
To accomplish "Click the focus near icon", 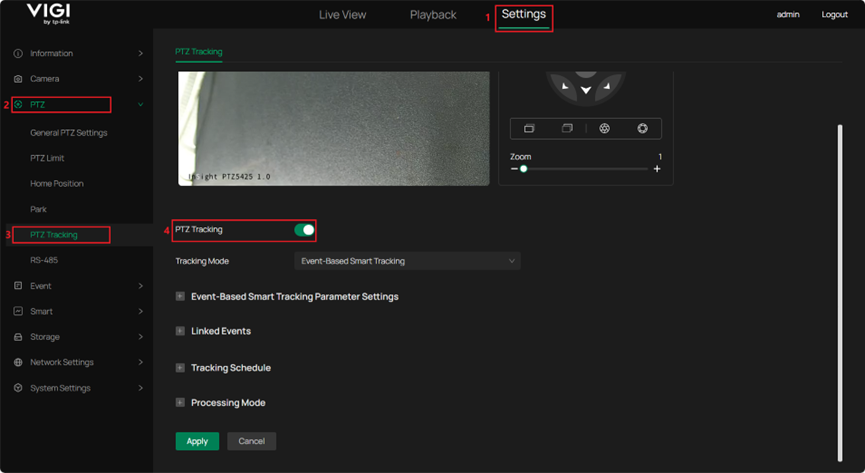I will (529, 129).
